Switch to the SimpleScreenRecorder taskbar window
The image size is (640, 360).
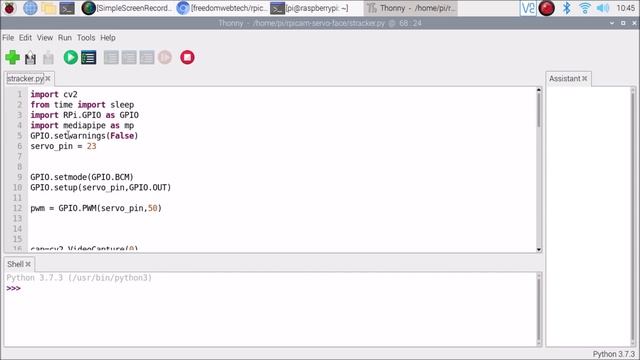pyautogui.click(x=127, y=8)
